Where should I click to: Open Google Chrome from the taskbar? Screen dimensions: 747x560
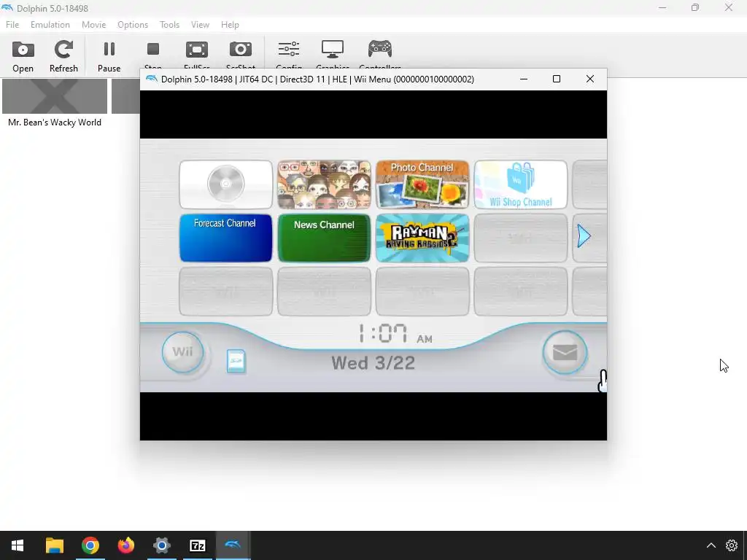[x=90, y=545]
